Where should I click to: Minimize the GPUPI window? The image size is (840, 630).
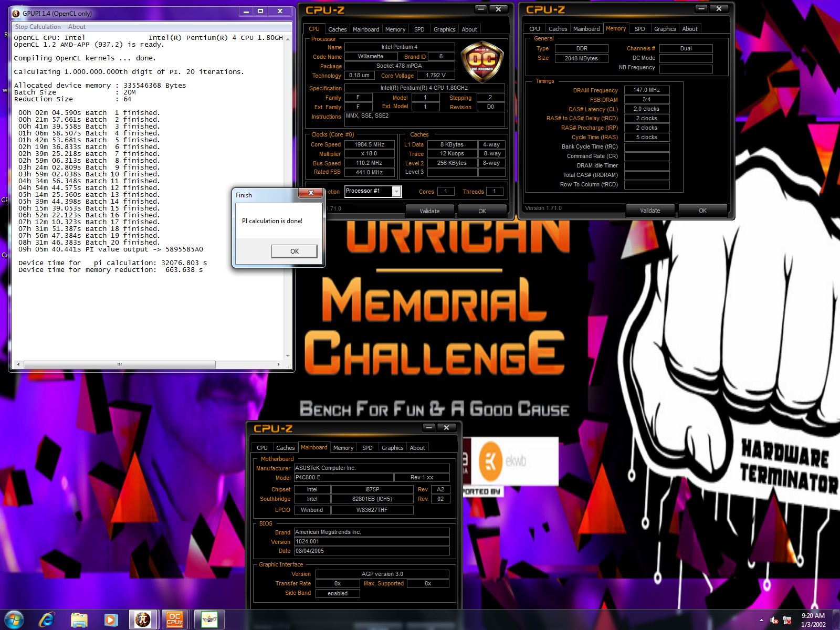(x=246, y=11)
